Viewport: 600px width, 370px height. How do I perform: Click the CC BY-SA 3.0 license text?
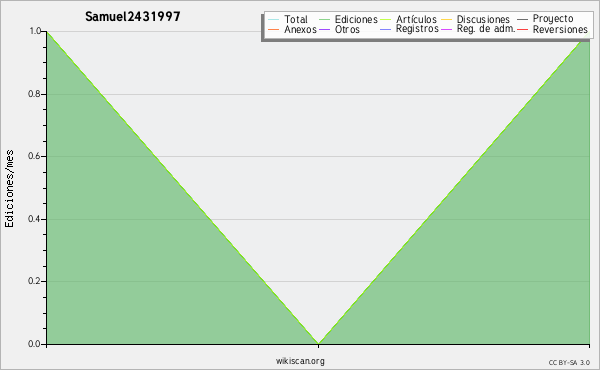569,363
